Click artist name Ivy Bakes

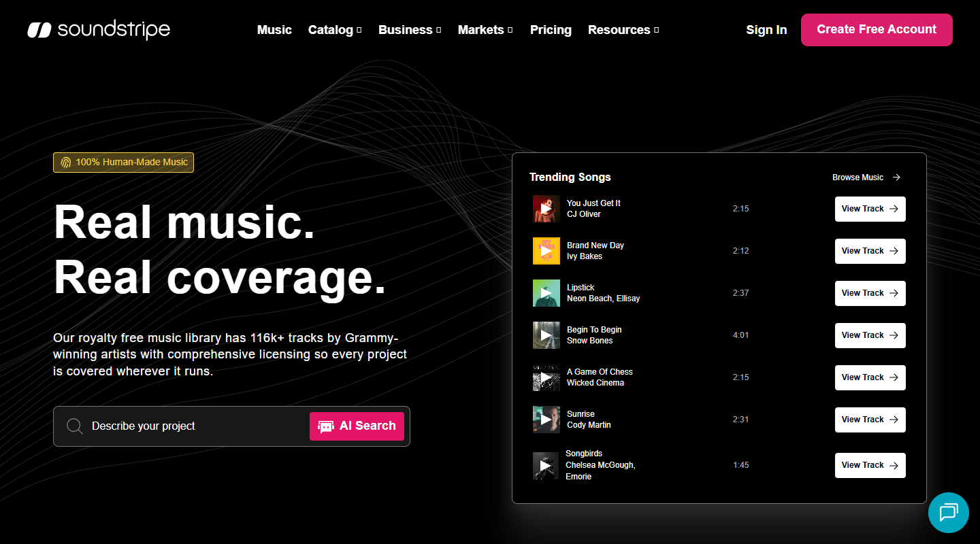coord(585,256)
